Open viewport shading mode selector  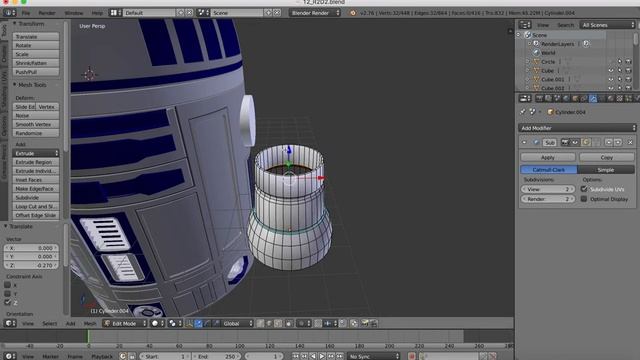click(x=157, y=323)
